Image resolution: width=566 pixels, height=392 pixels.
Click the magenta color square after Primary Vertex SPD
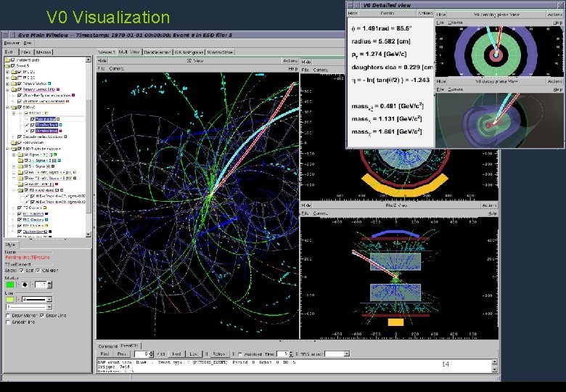pyautogui.click(x=58, y=89)
